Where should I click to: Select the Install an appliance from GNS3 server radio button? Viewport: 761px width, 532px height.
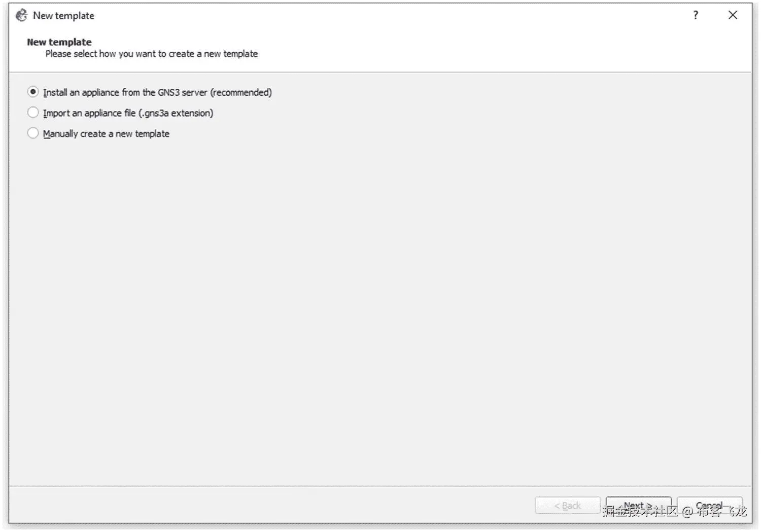point(33,92)
